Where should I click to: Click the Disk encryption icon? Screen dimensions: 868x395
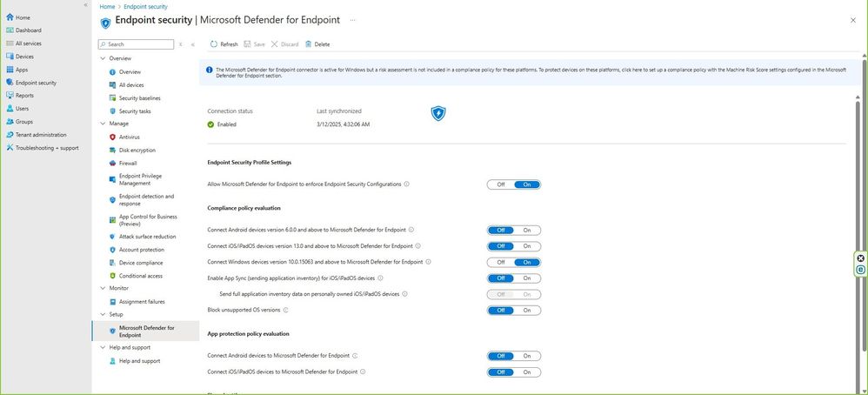[112, 151]
